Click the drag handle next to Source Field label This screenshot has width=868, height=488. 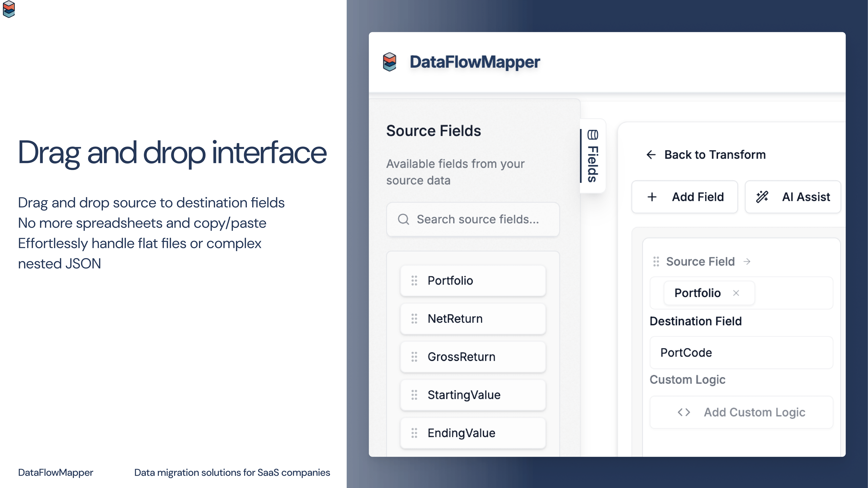656,262
